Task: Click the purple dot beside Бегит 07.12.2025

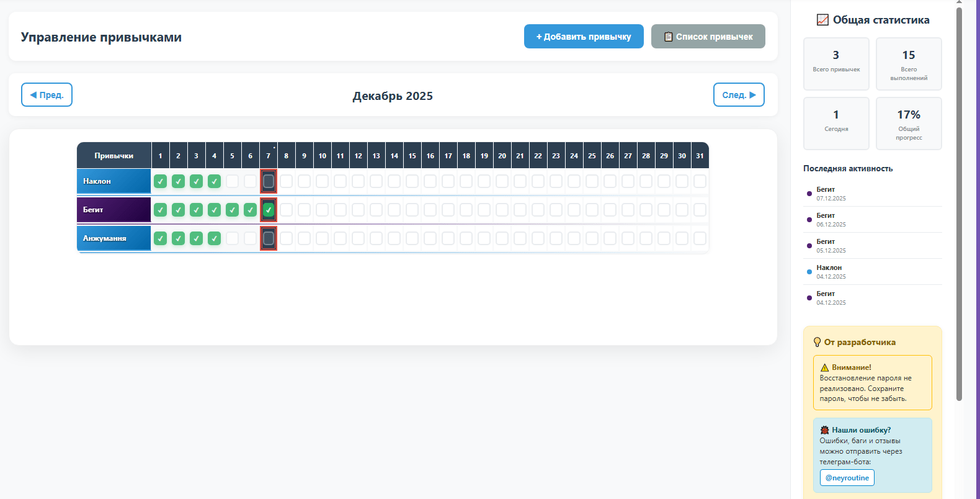Action: click(x=809, y=194)
